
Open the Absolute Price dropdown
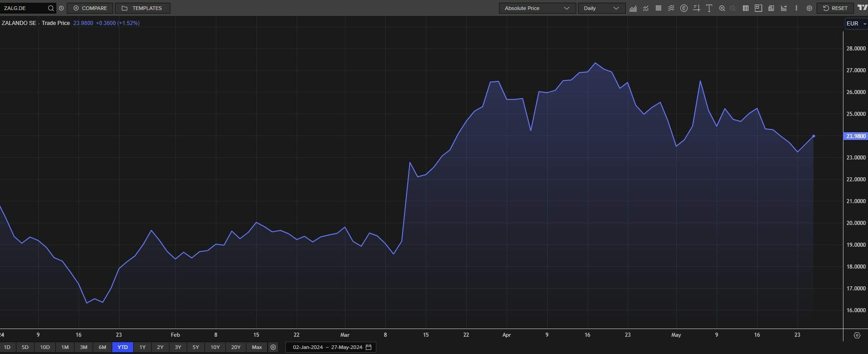[537, 8]
